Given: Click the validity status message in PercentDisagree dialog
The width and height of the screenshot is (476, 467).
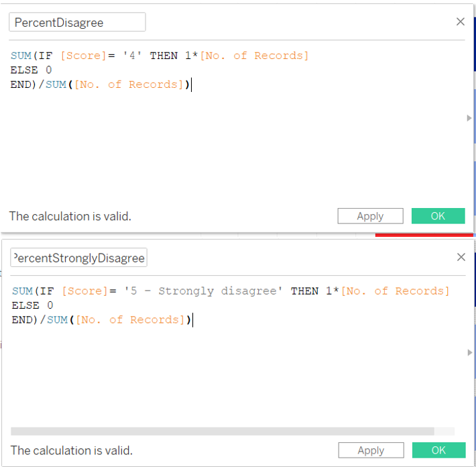Looking at the screenshot, I should (x=70, y=216).
